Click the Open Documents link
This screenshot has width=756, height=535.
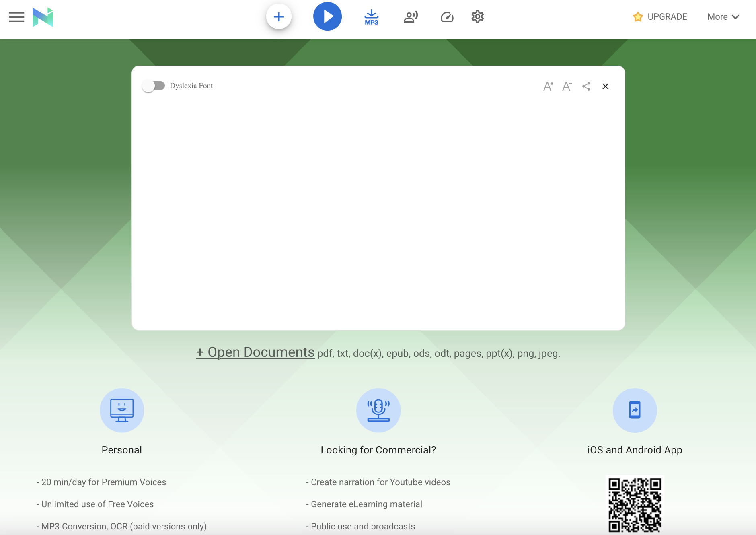tap(255, 352)
